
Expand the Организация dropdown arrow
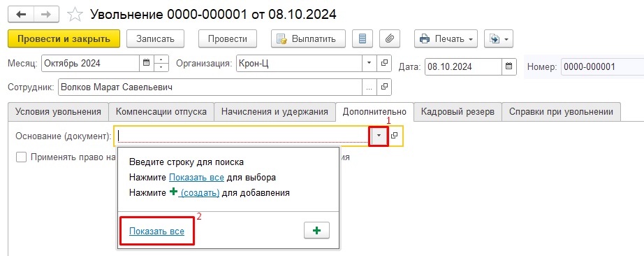pos(369,64)
